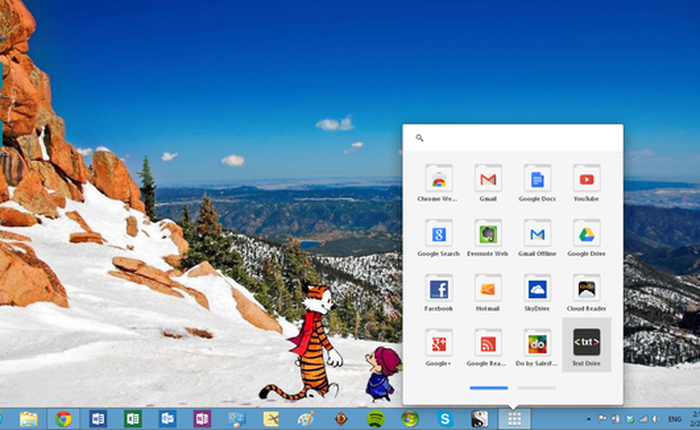
Task: Launch the Google Reader app
Action: [488, 348]
